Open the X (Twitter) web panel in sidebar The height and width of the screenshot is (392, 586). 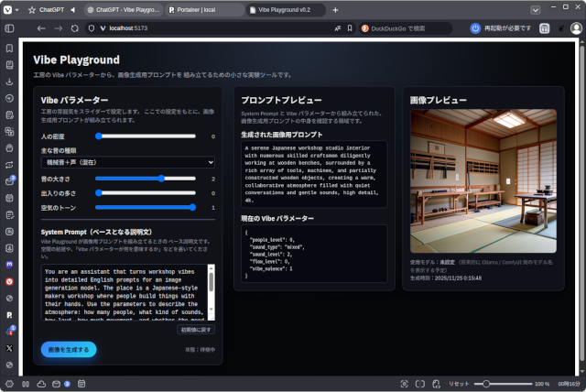[9, 348]
